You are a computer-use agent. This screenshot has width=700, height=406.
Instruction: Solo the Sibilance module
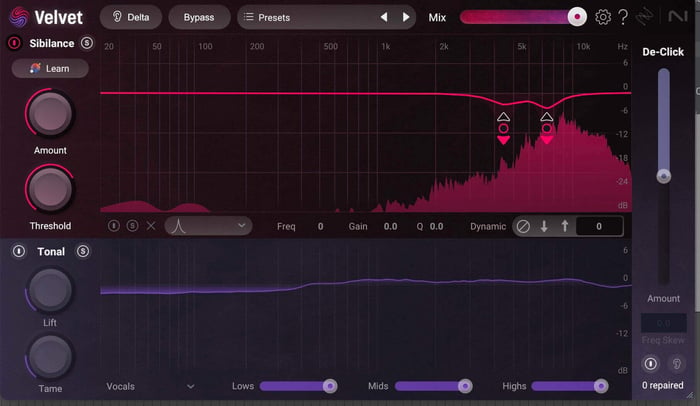[87, 43]
